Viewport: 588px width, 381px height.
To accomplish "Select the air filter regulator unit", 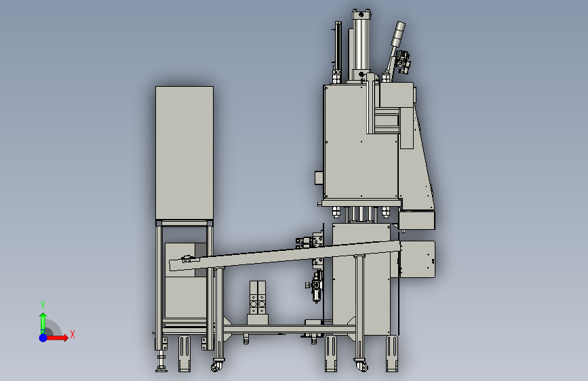I will (x=317, y=287).
